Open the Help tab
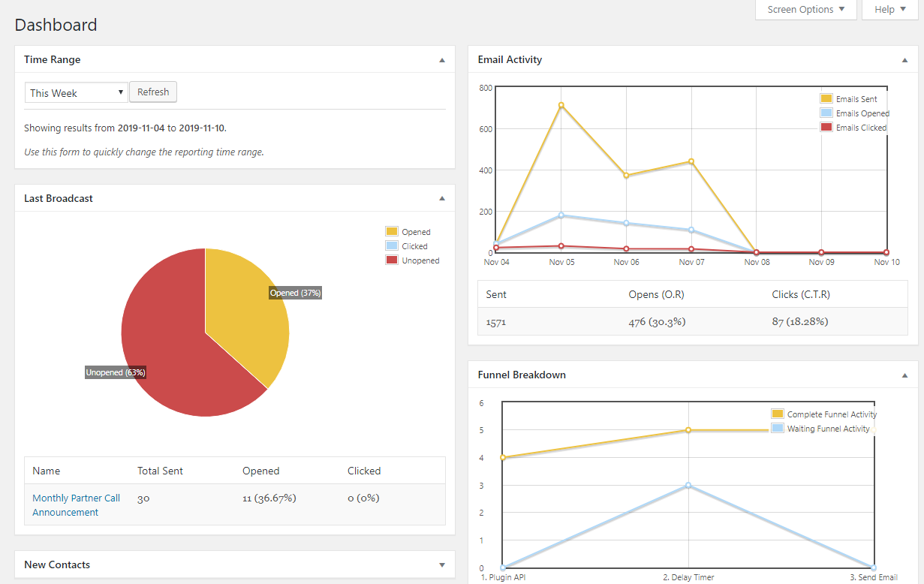Screen dimensions: 924x584 point(890,10)
